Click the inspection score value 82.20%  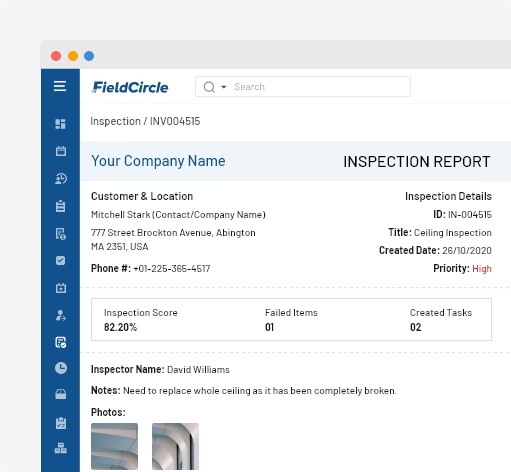click(x=120, y=327)
